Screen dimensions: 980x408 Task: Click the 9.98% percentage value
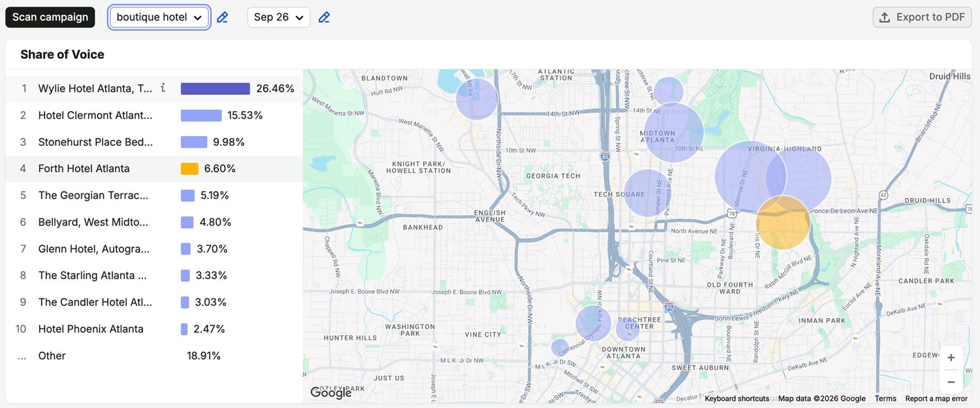(229, 142)
